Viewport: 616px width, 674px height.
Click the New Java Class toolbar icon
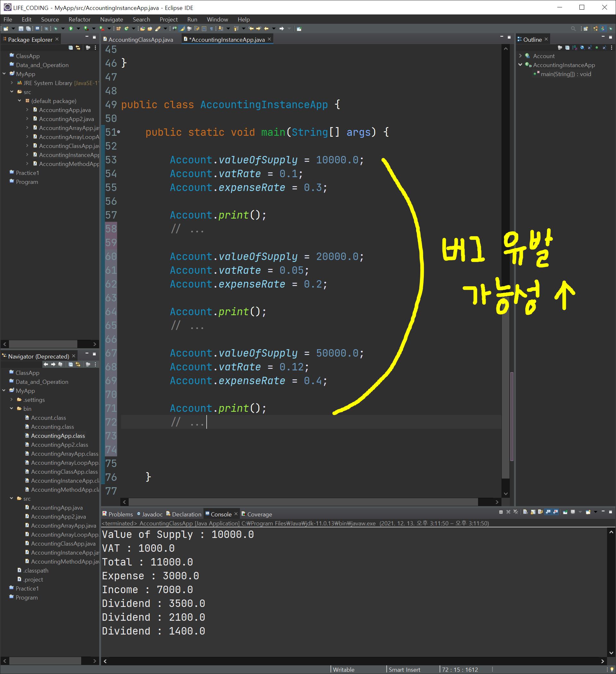(126, 29)
